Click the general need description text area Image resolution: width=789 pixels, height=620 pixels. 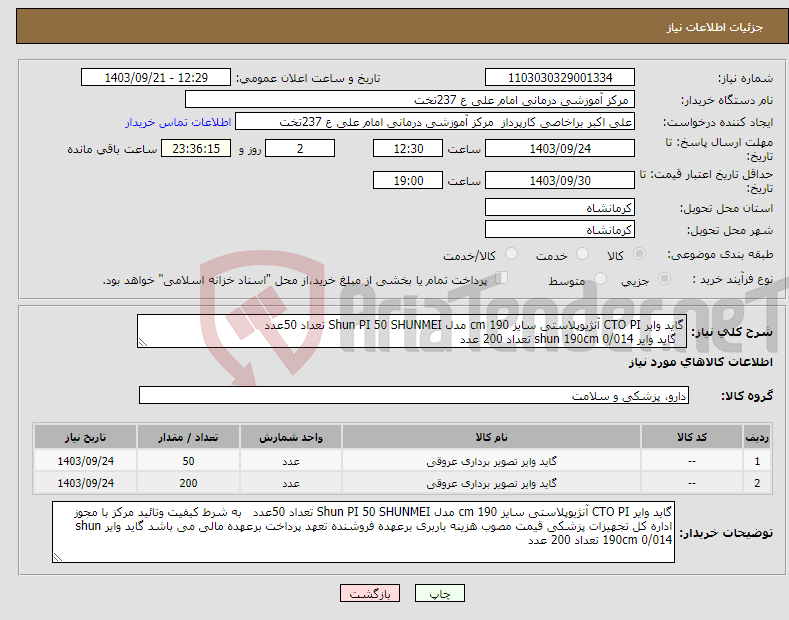412,331
